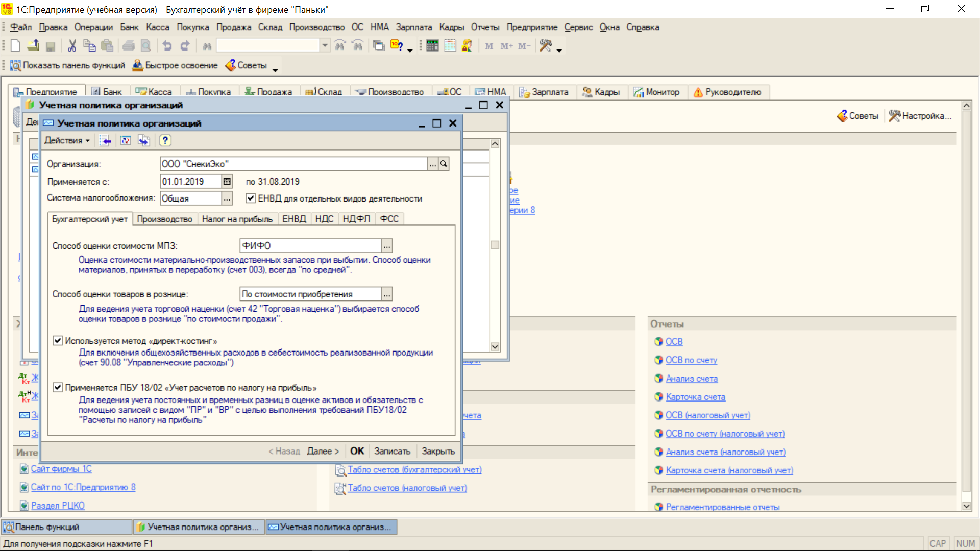Toggle Применяется ПБУ 18/02 checkbox
Viewport: 980px width, 551px height.
(58, 388)
